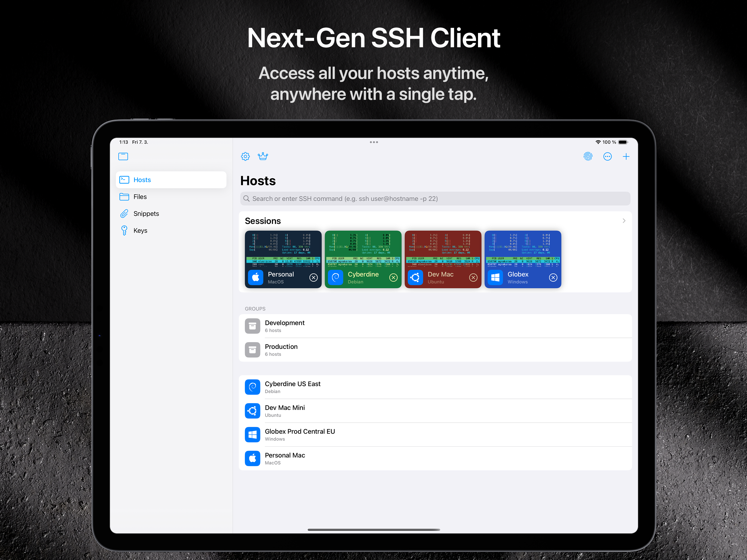Open the settings gear icon
Viewport: 747px width, 560px height.
[245, 156]
